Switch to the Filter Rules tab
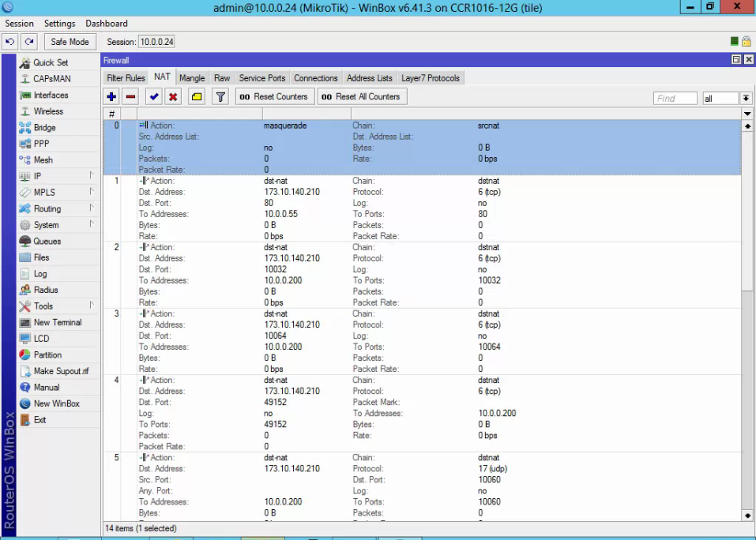The width and height of the screenshot is (756, 540). pyautogui.click(x=126, y=78)
